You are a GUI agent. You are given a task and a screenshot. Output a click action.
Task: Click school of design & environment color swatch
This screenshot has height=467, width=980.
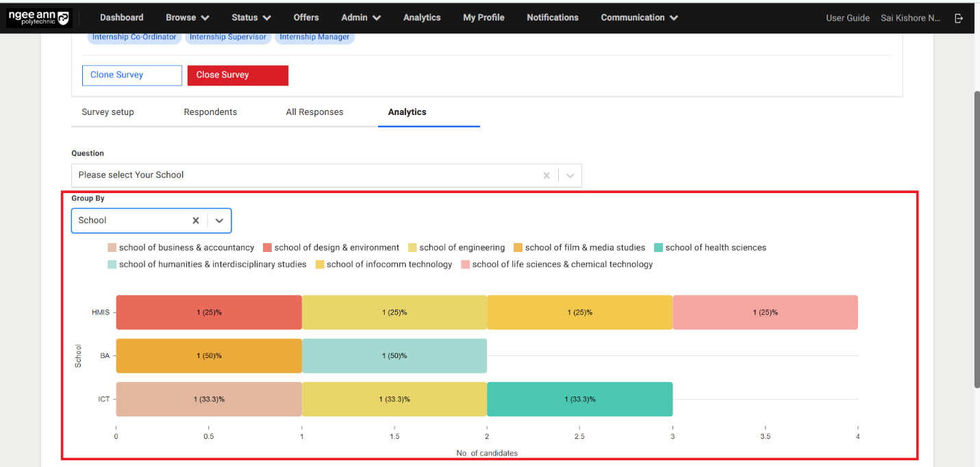coord(268,248)
